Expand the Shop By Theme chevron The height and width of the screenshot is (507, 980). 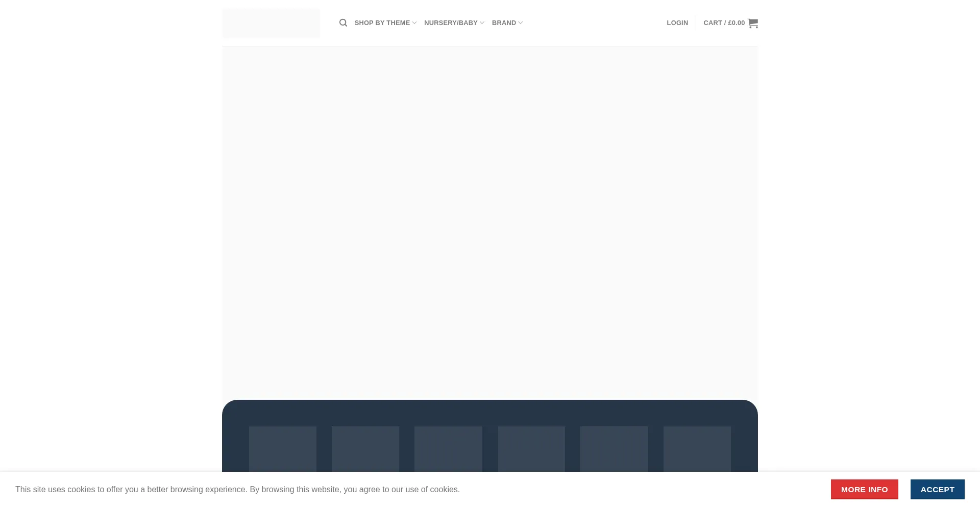pyautogui.click(x=414, y=23)
